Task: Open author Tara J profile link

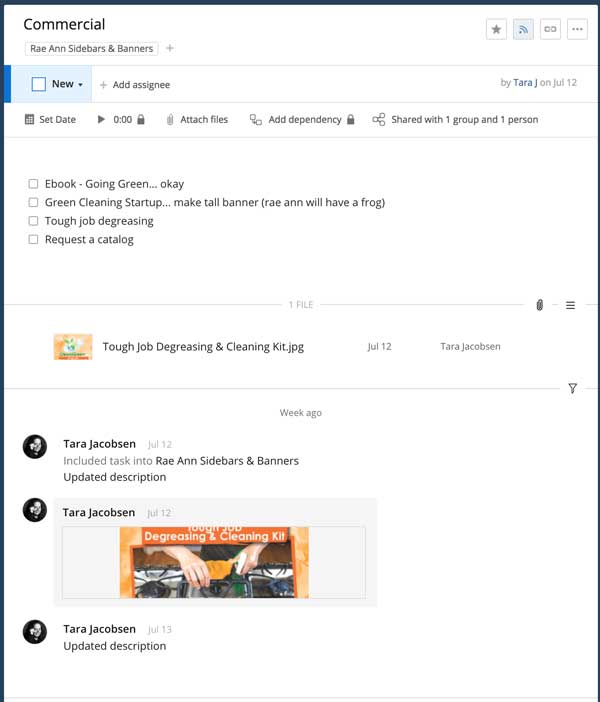Action: pyautogui.click(x=525, y=82)
